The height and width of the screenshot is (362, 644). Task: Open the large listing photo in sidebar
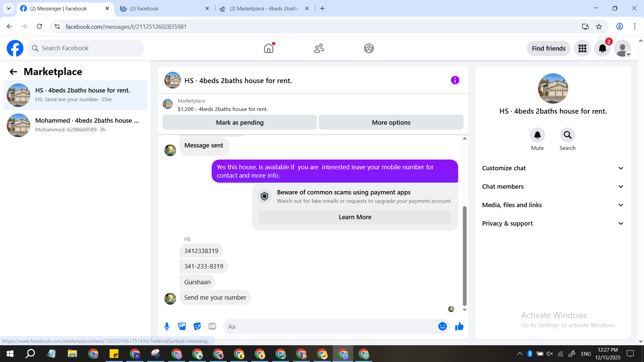(x=553, y=88)
